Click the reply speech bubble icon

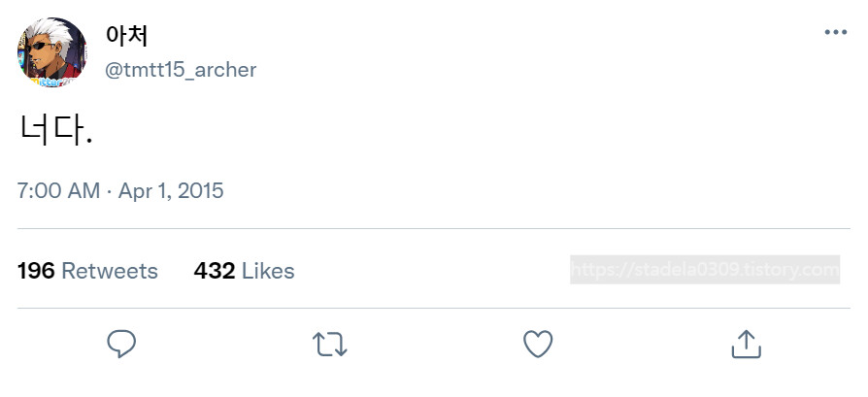[121, 344]
